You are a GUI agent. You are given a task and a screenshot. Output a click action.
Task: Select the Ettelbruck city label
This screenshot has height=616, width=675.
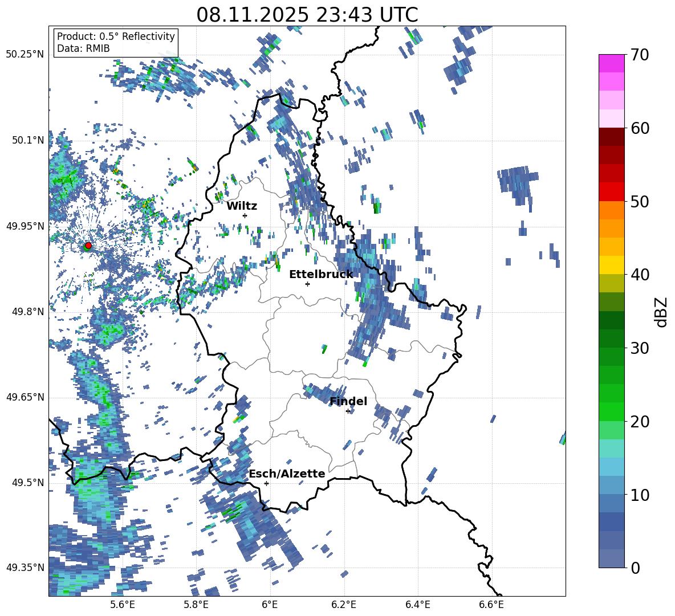coord(321,275)
